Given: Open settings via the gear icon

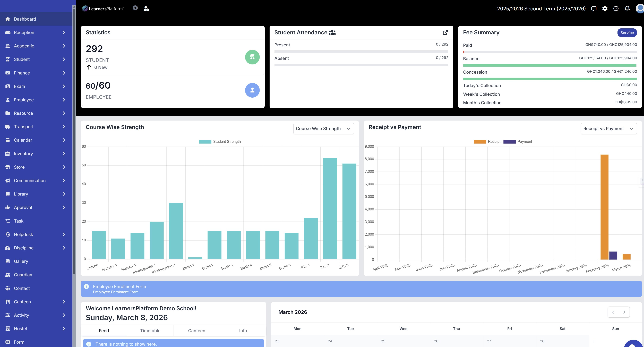Looking at the screenshot, I should pos(605,9).
